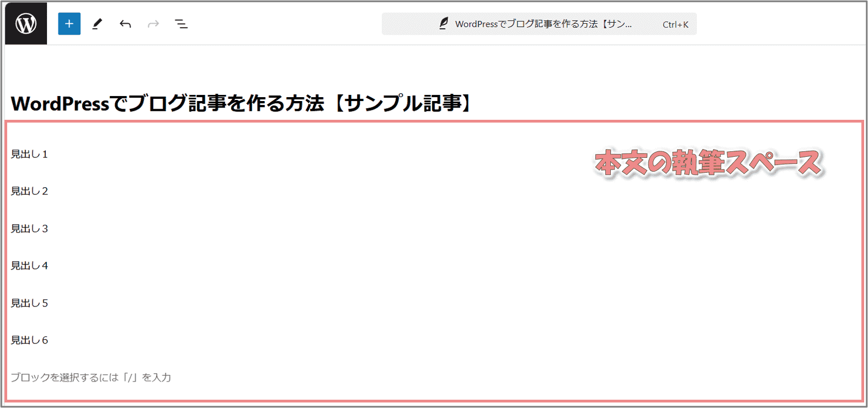Open the command palette title bar
Image resolution: width=868 pixels, height=408 pixels.
pyautogui.click(x=539, y=24)
